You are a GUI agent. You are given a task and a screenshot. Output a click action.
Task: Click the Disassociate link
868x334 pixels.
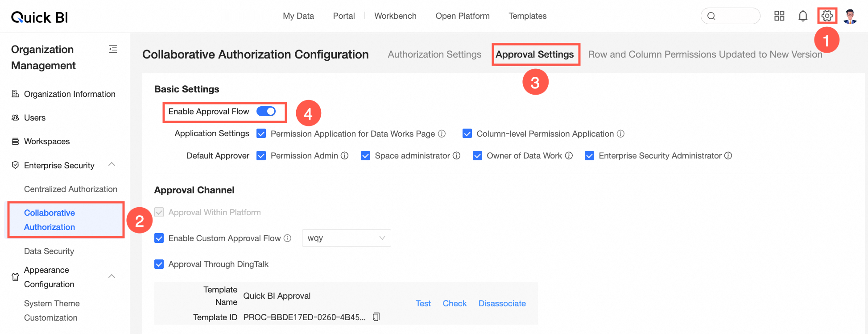click(502, 304)
